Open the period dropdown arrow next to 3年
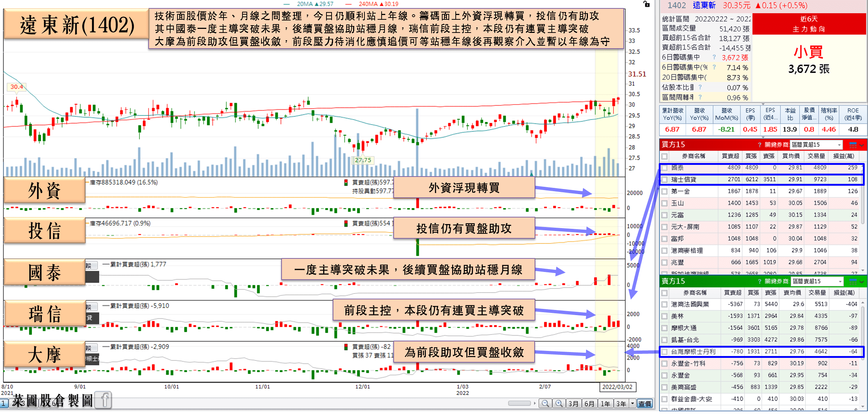 pyautogui.click(x=632, y=404)
